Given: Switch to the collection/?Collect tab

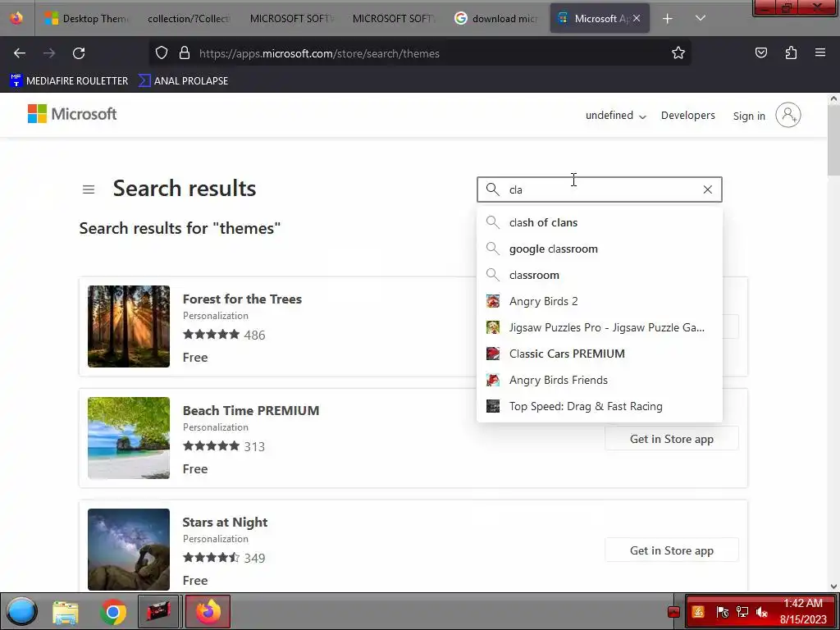Looking at the screenshot, I should pos(188,19).
